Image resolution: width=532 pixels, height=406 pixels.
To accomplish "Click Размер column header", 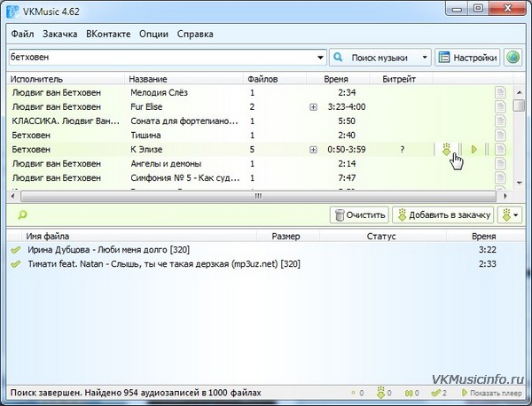I will [288, 236].
